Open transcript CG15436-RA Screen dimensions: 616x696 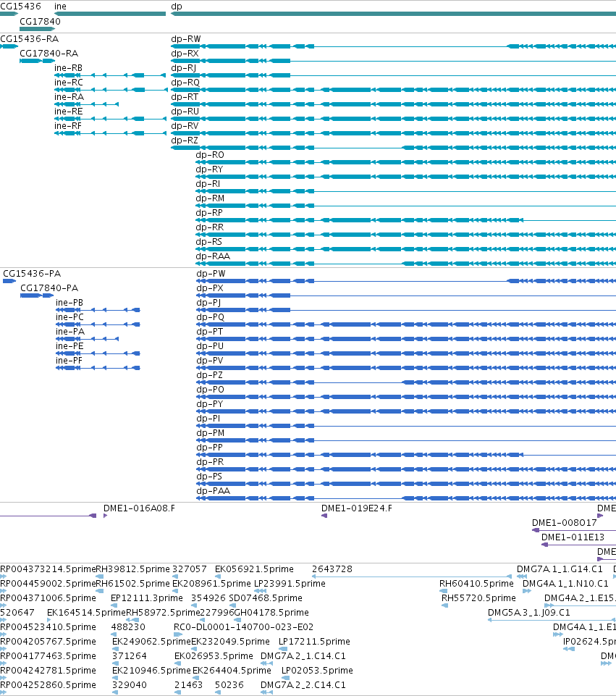click(x=29, y=39)
